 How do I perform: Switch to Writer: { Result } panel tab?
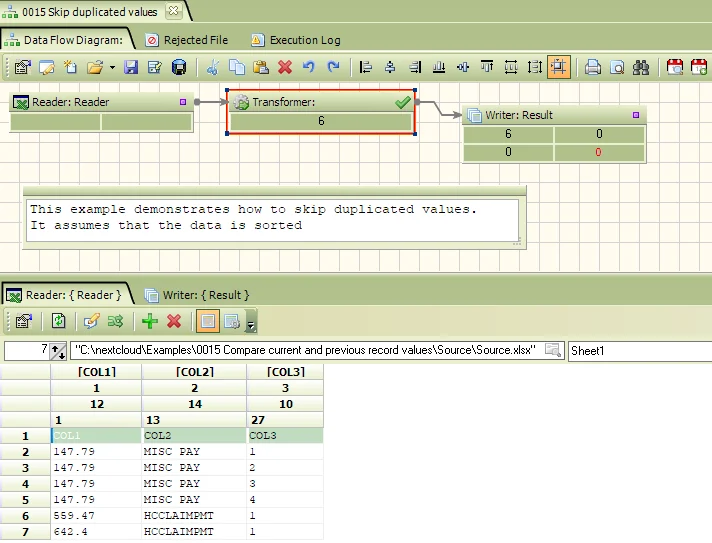pos(197,295)
